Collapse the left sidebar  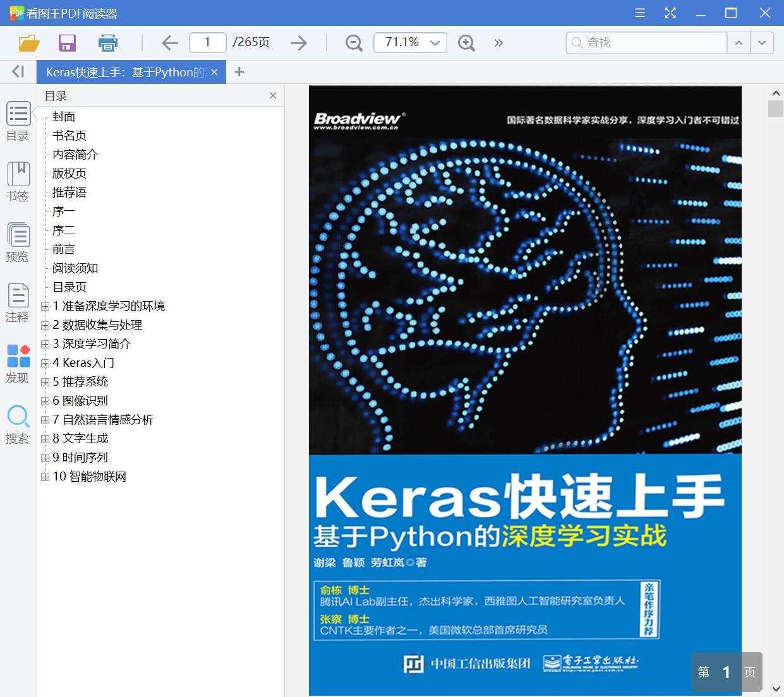[18, 71]
